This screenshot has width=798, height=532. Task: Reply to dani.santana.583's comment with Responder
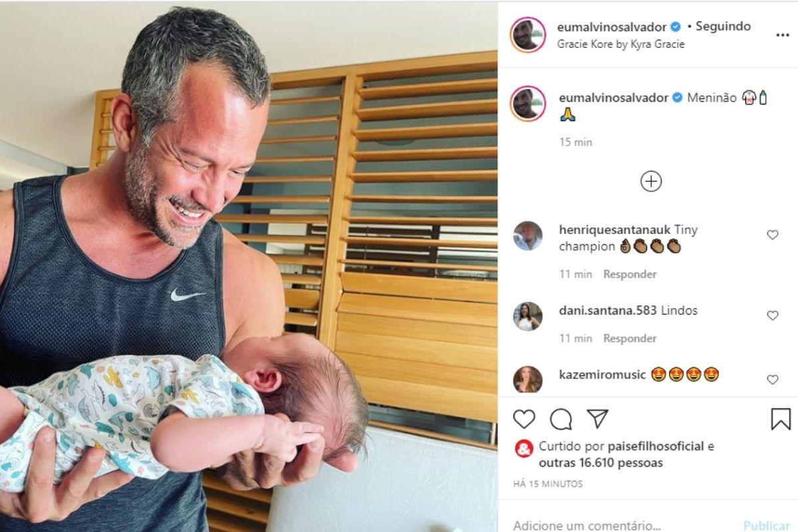pos(630,338)
